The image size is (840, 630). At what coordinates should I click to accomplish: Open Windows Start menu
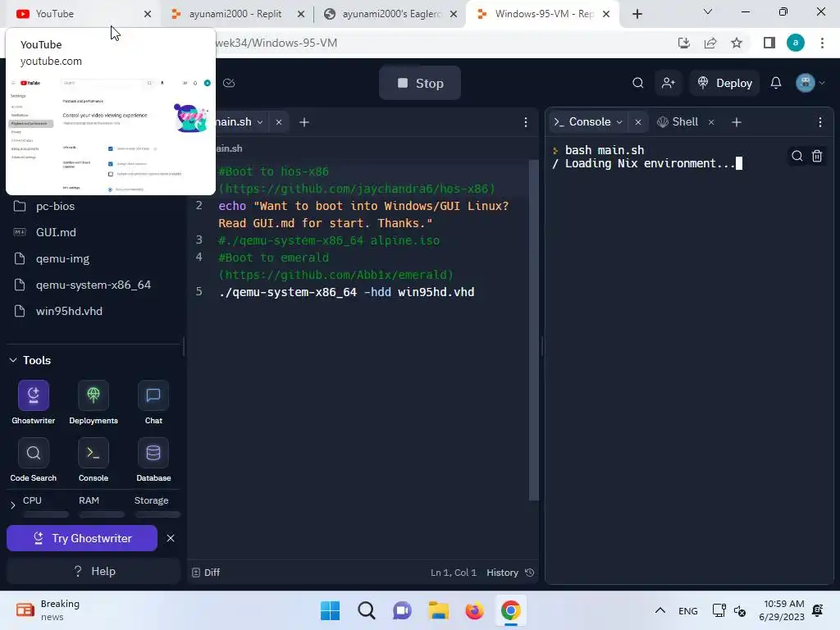(330, 610)
